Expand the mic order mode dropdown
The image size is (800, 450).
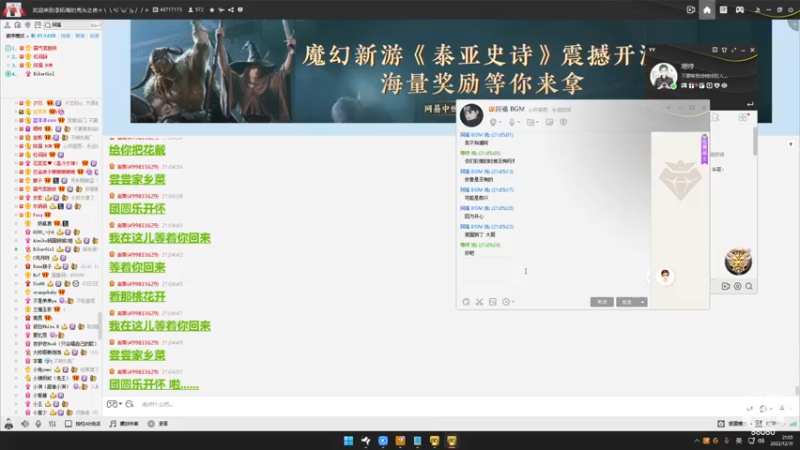[16, 36]
